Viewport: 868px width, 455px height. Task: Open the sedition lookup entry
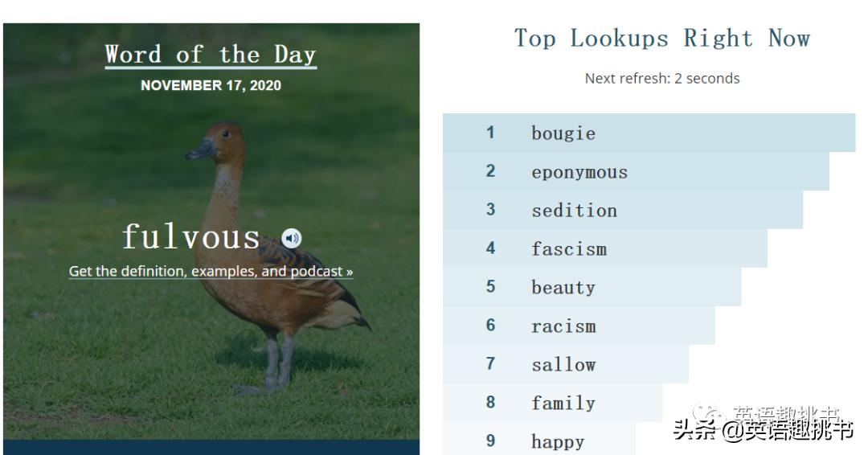click(x=574, y=211)
